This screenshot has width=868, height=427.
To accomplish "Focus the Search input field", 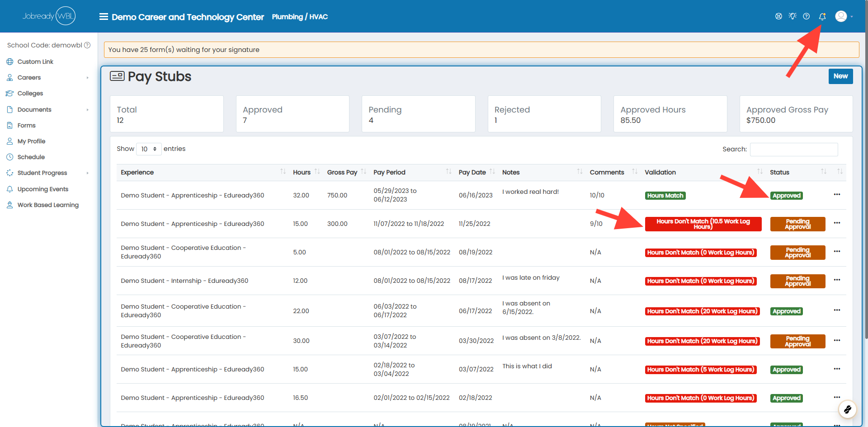I will tap(794, 150).
